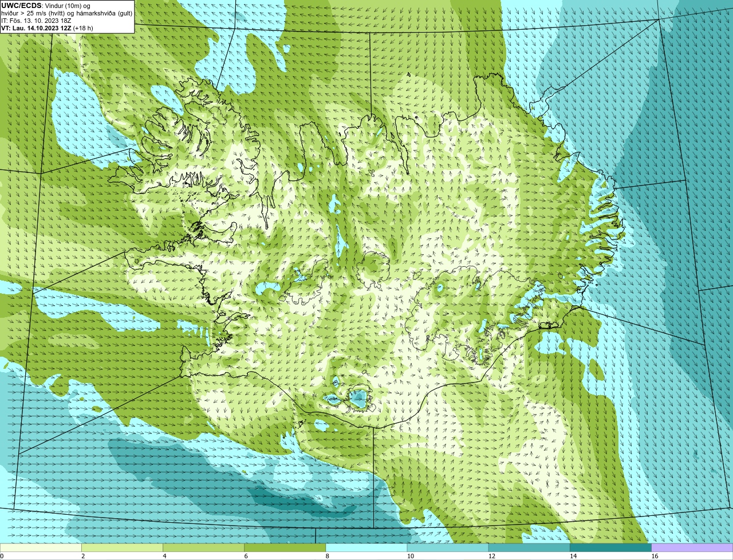733x560 pixels.
Task: Click the "VT: Lau. 14.10.2023 12Z (+18 h)" line
Action: [47, 27]
